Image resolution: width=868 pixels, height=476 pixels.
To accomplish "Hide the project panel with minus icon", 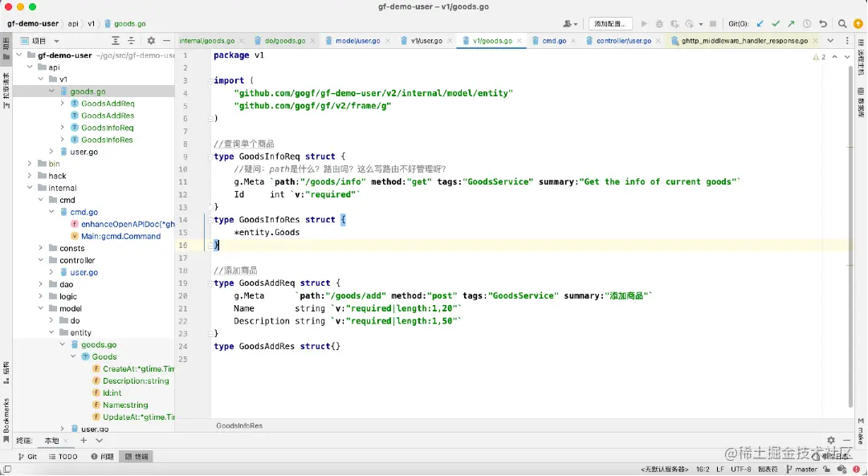I will pos(166,41).
